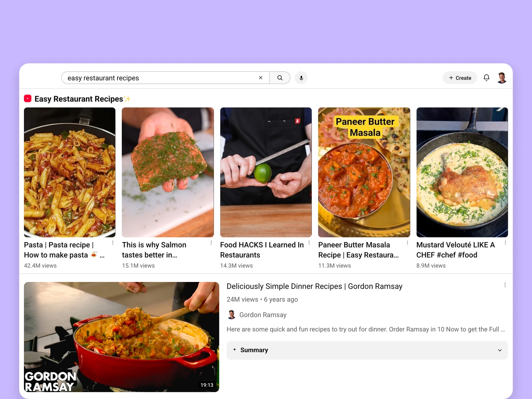Open the Paneer Butter Masala thumbnail
Image resolution: width=532 pixels, height=399 pixels.
tap(364, 172)
